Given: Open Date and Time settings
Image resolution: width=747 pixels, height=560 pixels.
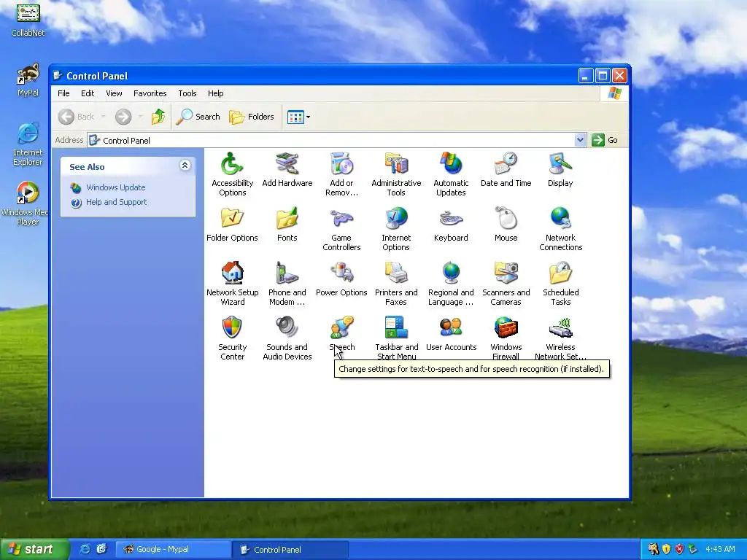Looking at the screenshot, I should click(506, 170).
